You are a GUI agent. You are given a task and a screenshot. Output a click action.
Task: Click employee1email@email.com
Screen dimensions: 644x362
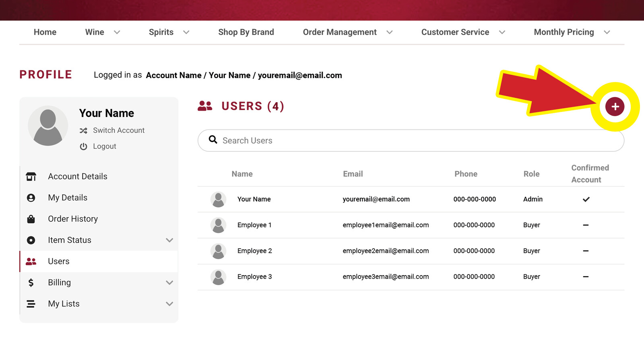386,225
